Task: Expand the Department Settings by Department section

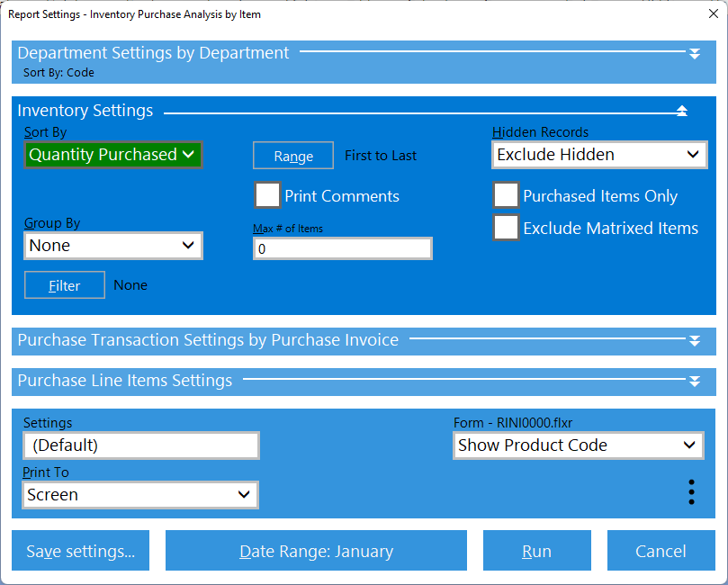Action: [x=694, y=54]
